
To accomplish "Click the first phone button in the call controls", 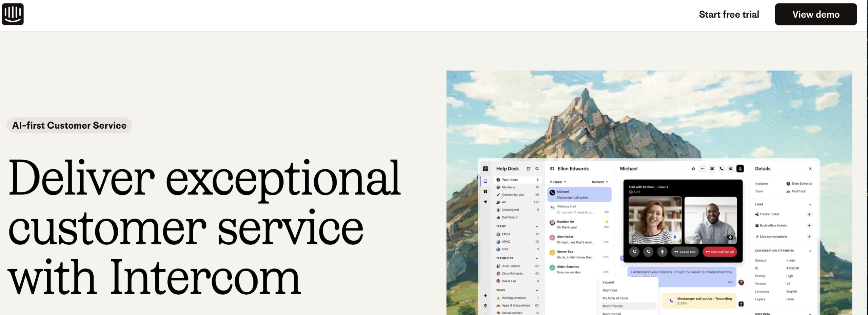I will [x=634, y=252].
